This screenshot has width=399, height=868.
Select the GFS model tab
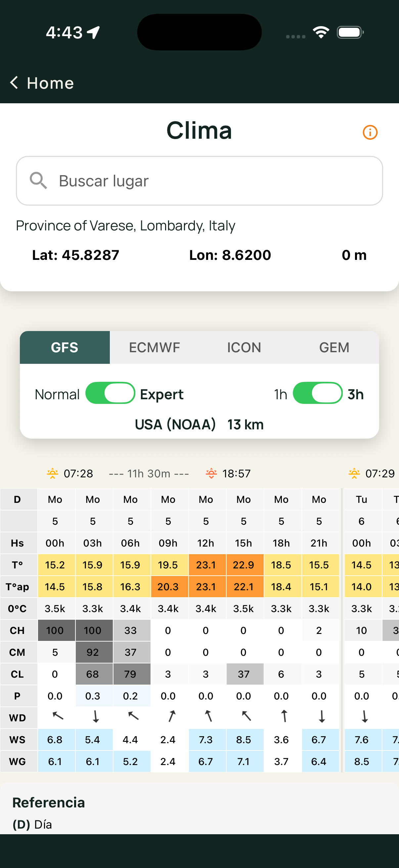tap(65, 347)
